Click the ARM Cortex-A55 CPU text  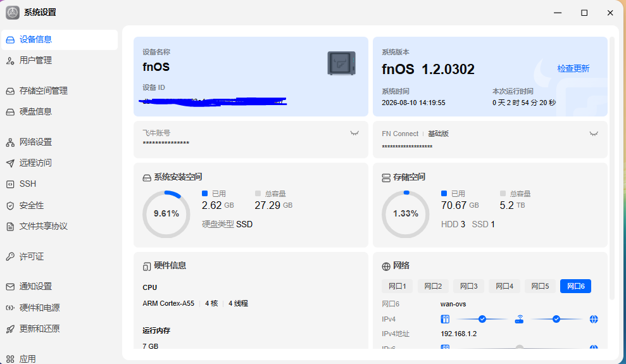click(x=168, y=303)
